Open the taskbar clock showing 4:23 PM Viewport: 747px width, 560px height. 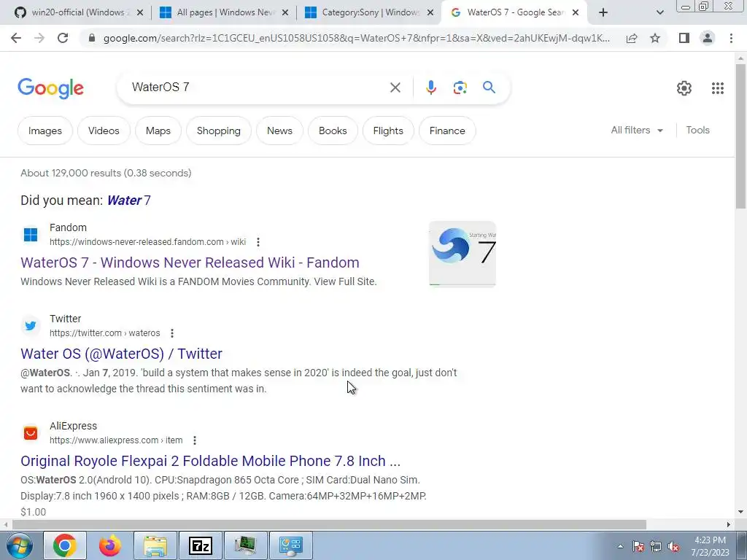[x=710, y=546]
